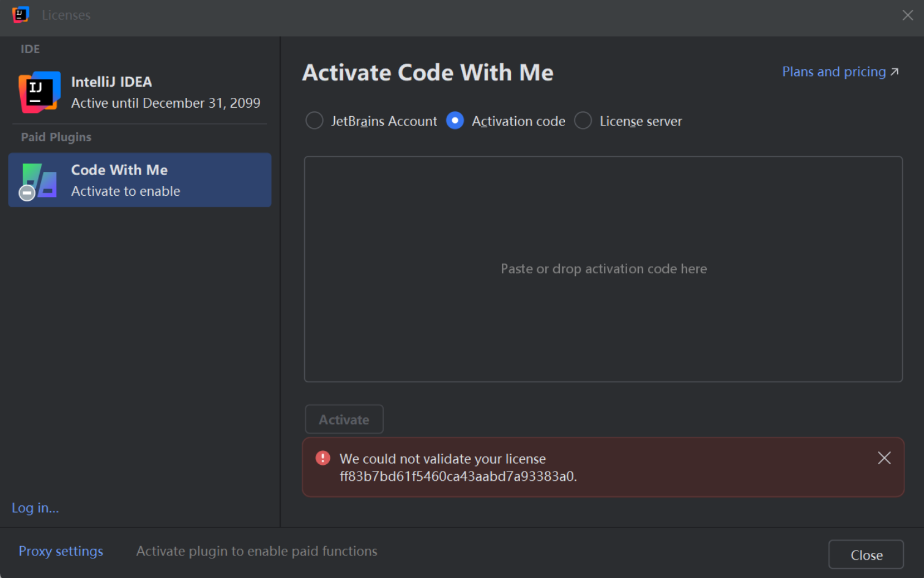924x578 pixels.
Task: Select IntelliJ IDEA in the IDE list
Action: (x=140, y=92)
